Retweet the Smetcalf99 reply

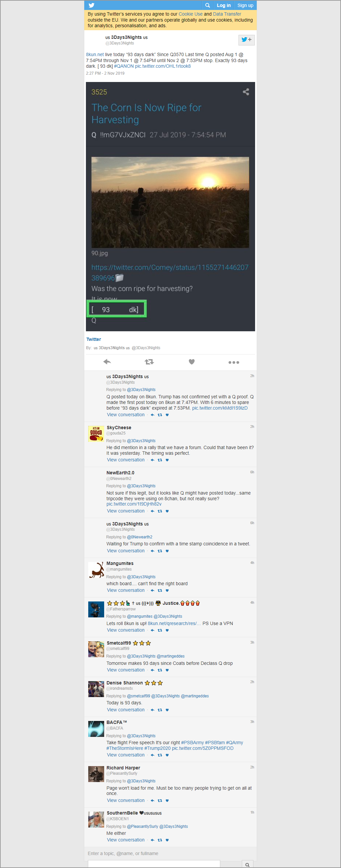[x=160, y=670]
